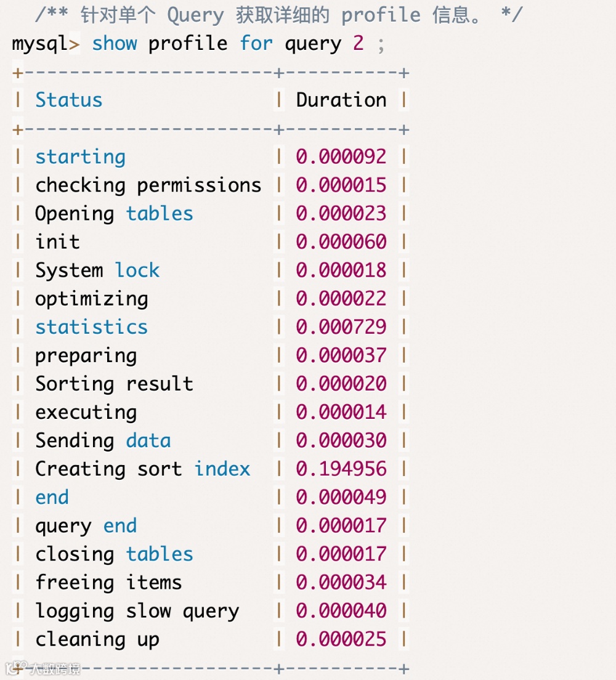Screen dimensions: 616x680
Task: Select the 'System lock' status text
Action: pyautogui.click(x=97, y=270)
